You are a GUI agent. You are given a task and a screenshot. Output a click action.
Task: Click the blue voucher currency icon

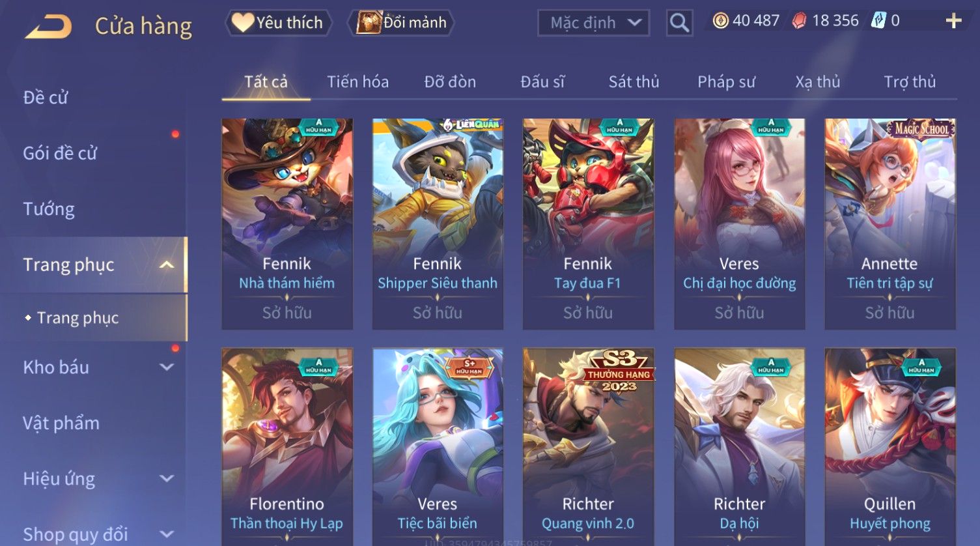[879, 21]
